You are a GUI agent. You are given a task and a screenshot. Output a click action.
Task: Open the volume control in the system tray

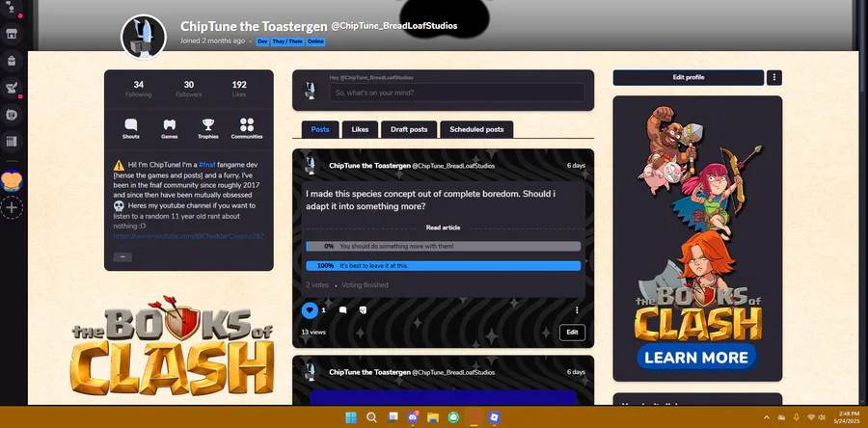822,417
